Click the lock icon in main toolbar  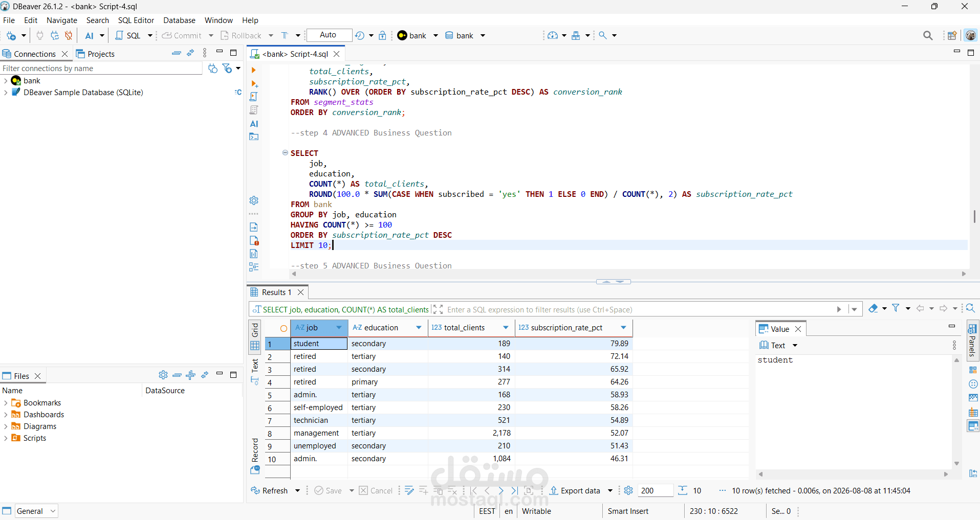[x=383, y=35]
